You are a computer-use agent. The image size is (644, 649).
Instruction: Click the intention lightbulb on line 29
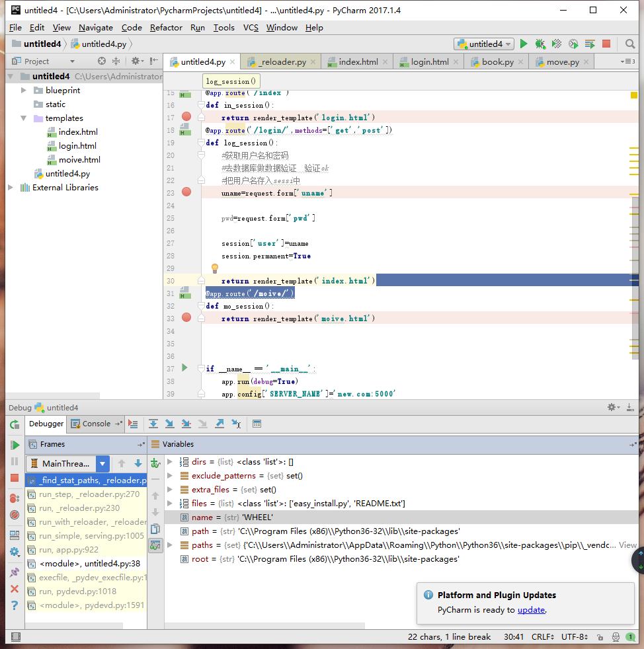pyautogui.click(x=214, y=268)
